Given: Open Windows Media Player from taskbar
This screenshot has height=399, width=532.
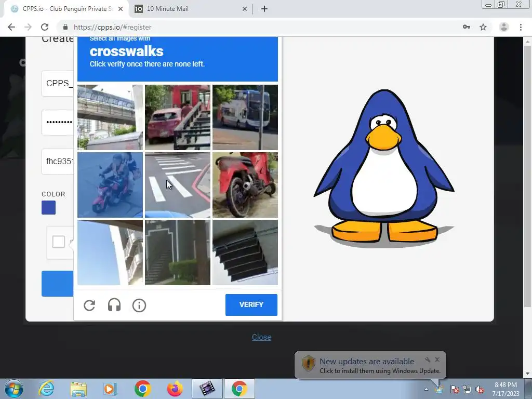Looking at the screenshot, I should pos(110,389).
